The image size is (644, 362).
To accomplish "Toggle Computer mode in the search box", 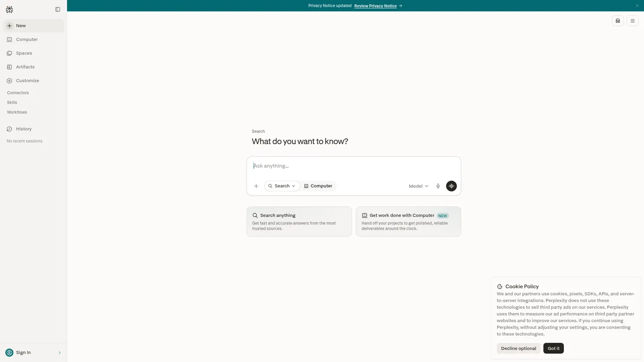I will [318, 186].
